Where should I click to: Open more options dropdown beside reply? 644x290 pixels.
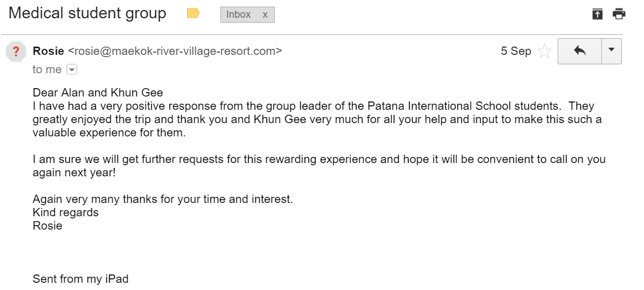tap(611, 51)
